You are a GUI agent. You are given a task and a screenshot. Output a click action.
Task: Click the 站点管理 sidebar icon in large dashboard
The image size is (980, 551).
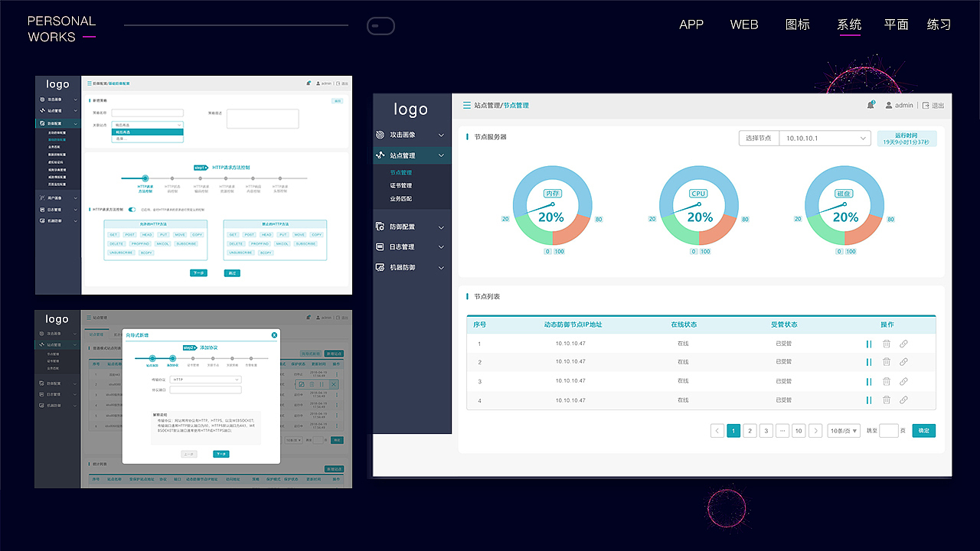[x=381, y=155]
